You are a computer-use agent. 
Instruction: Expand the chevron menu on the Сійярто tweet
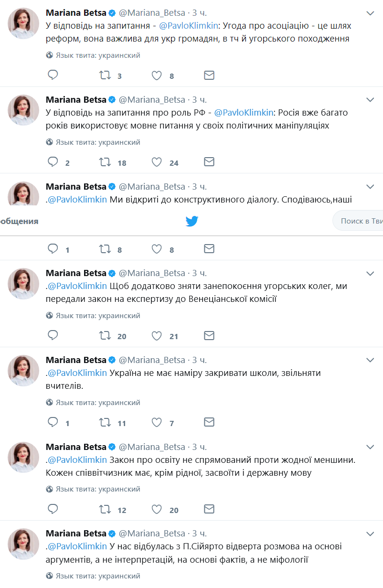[370, 534]
